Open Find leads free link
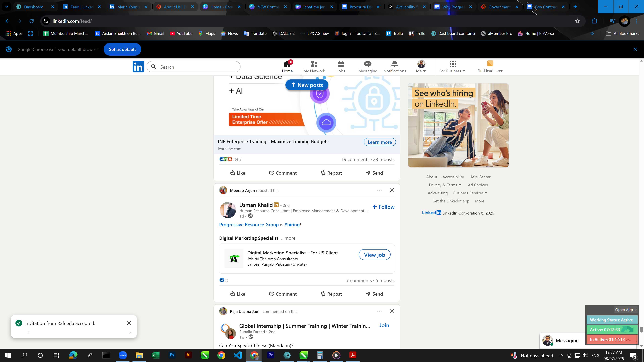 [x=490, y=67]
